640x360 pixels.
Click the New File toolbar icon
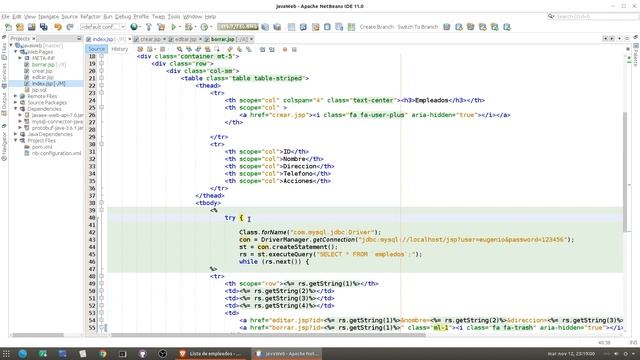pos(8,27)
